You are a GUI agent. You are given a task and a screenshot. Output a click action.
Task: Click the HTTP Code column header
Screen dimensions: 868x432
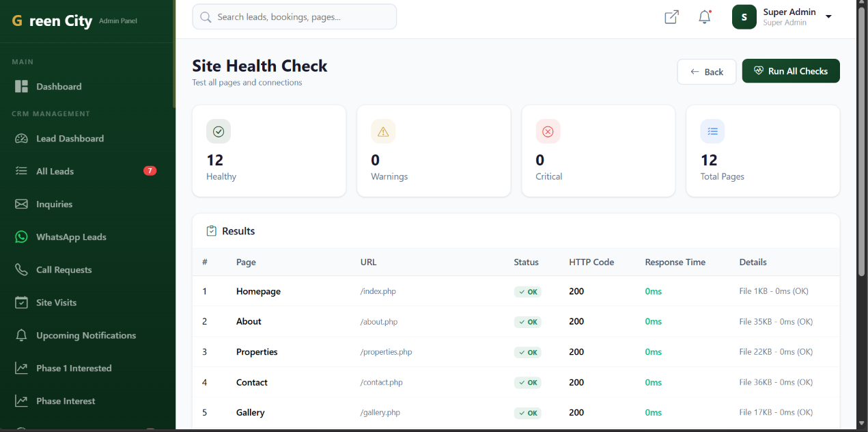click(591, 262)
